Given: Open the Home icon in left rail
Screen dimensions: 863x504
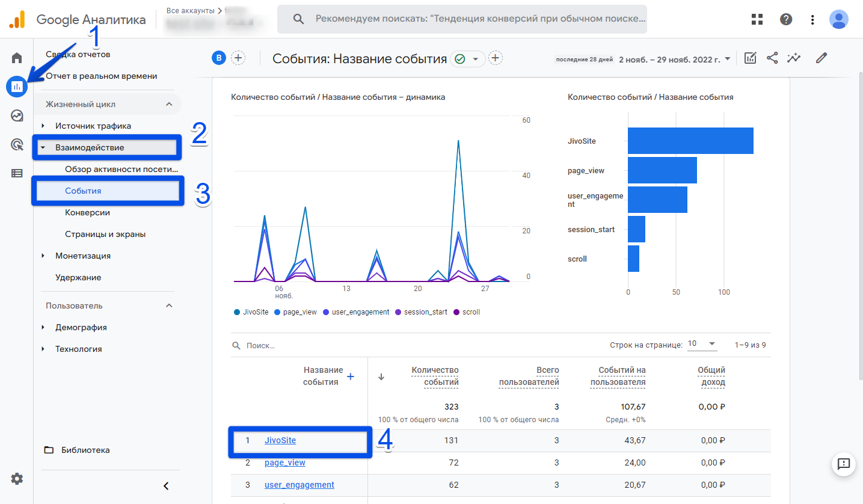Looking at the screenshot, I should click(x=17, y=58).
